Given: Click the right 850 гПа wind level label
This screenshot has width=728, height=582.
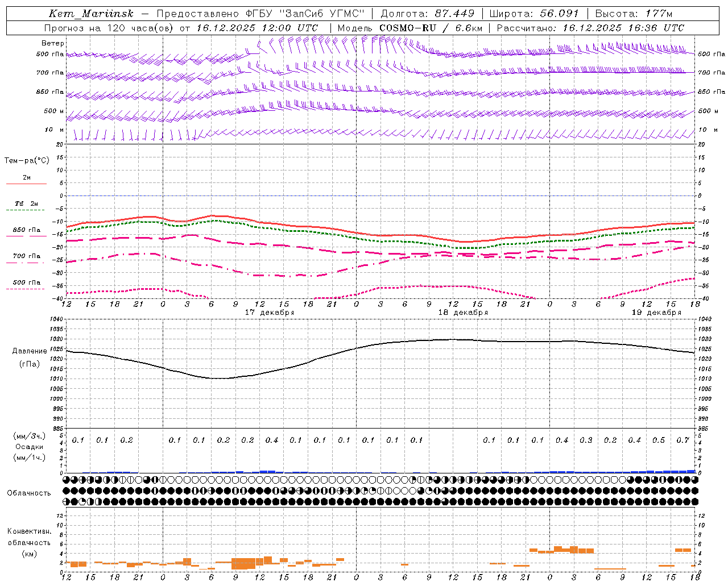Looking at the screenshot, I should tap(712, 92).
